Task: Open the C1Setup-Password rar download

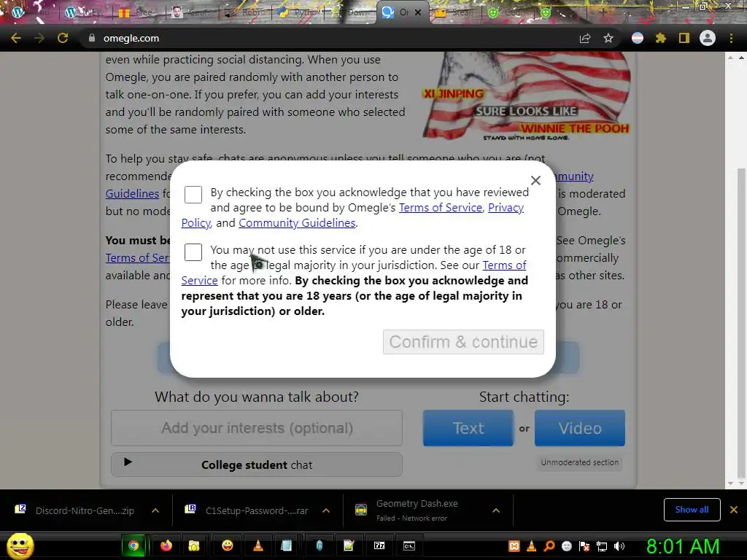Action: coord(247,510)
